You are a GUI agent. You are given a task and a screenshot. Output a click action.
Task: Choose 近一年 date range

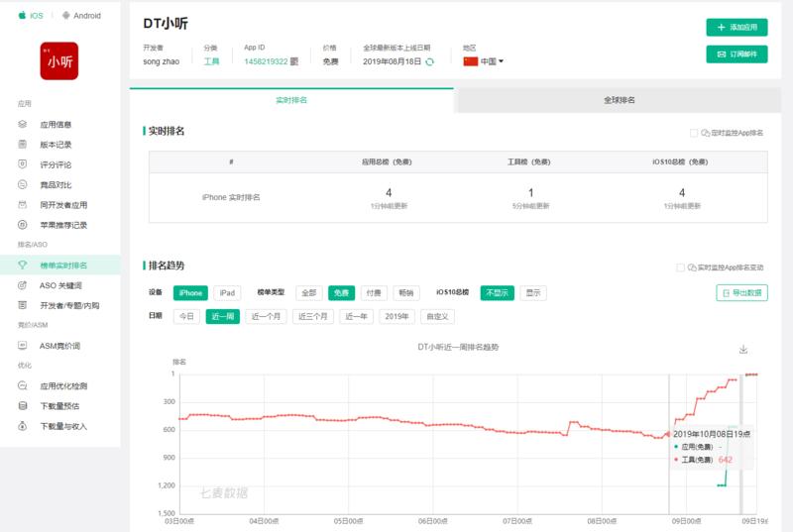356,316
